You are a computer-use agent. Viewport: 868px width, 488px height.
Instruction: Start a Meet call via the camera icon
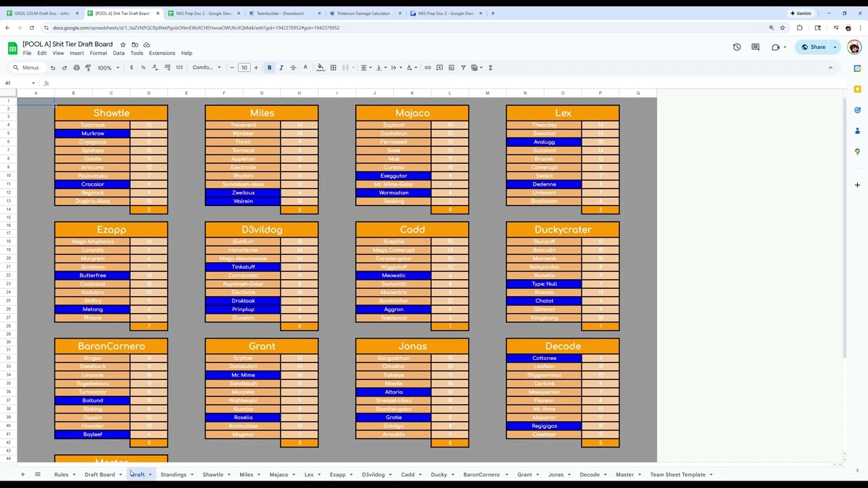click(775, 47)
